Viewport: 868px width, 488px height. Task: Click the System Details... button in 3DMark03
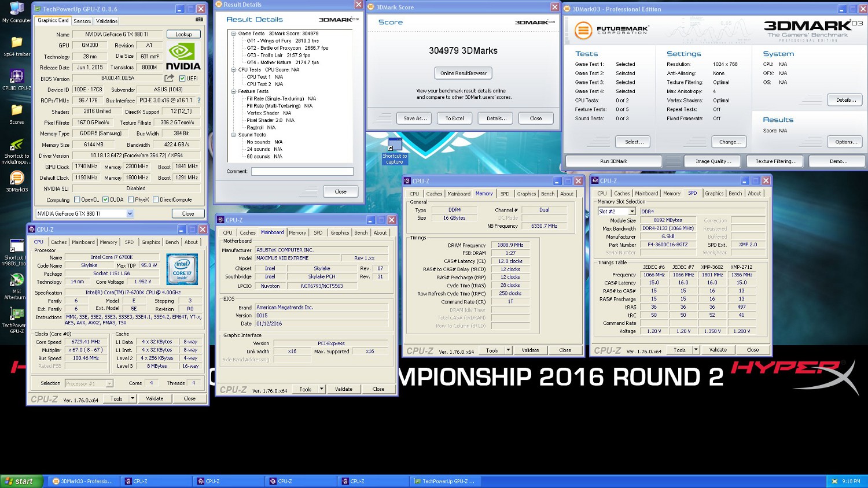(846, 100)
